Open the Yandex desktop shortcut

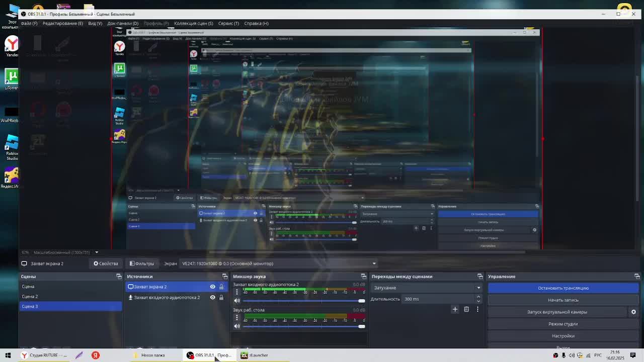point(11,46)
